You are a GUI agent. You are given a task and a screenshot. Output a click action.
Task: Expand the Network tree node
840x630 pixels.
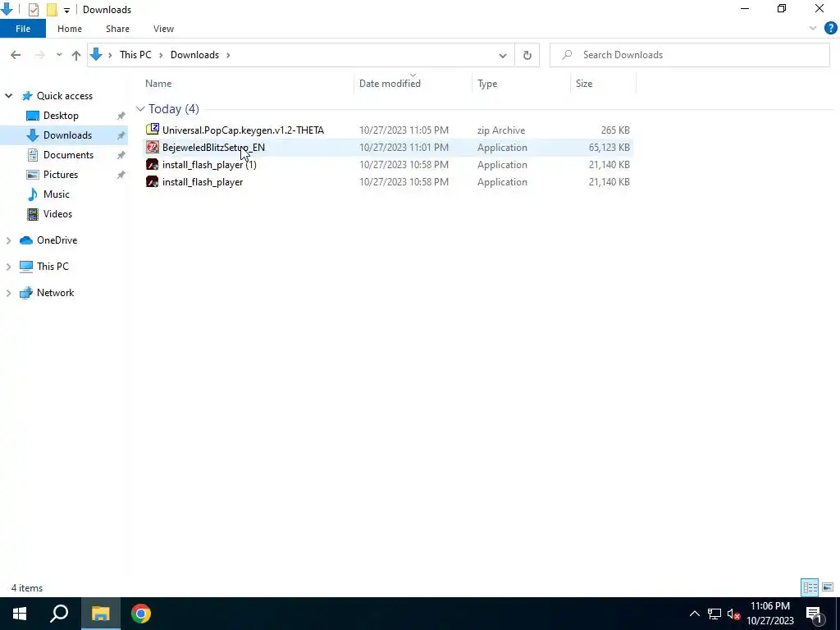tap(8, 293)
